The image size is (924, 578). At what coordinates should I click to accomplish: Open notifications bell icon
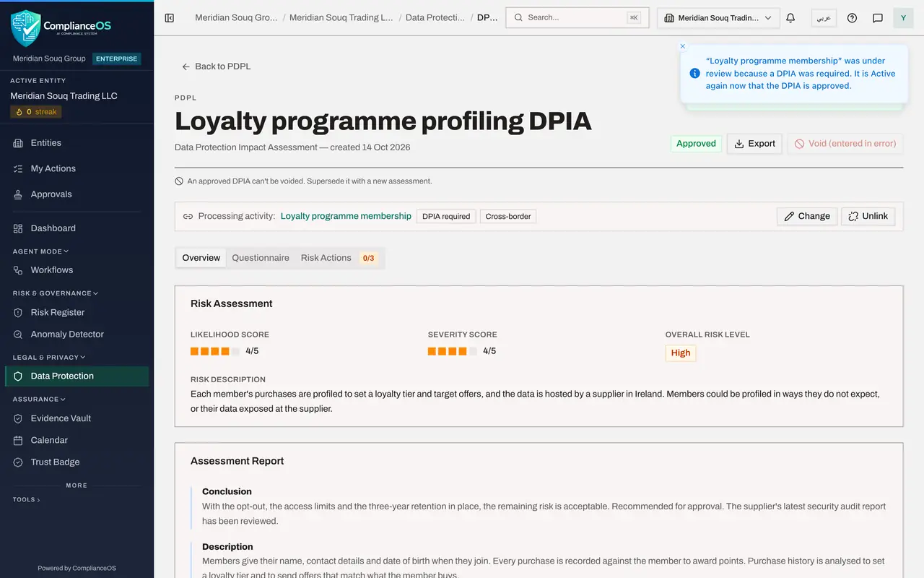pyautogui.click(x=790, y=18)
